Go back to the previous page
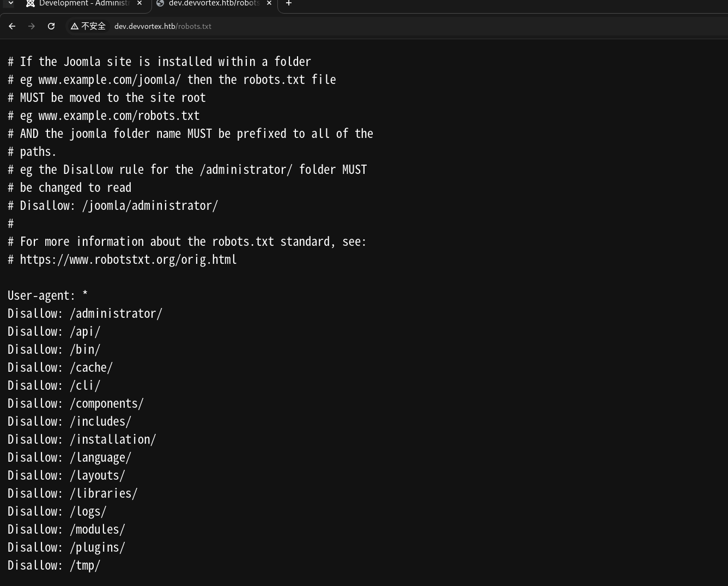728x586 pixels. tap(12, 26)
